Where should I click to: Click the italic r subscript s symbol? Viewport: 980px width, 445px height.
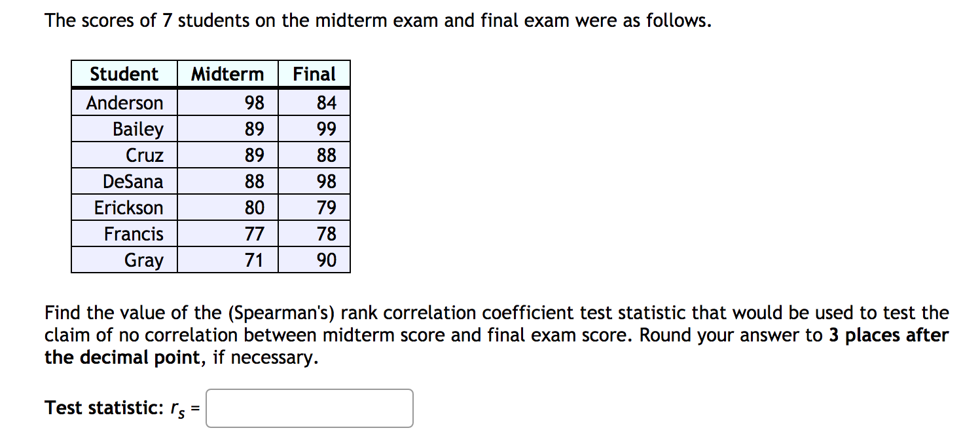pos(178,408)
